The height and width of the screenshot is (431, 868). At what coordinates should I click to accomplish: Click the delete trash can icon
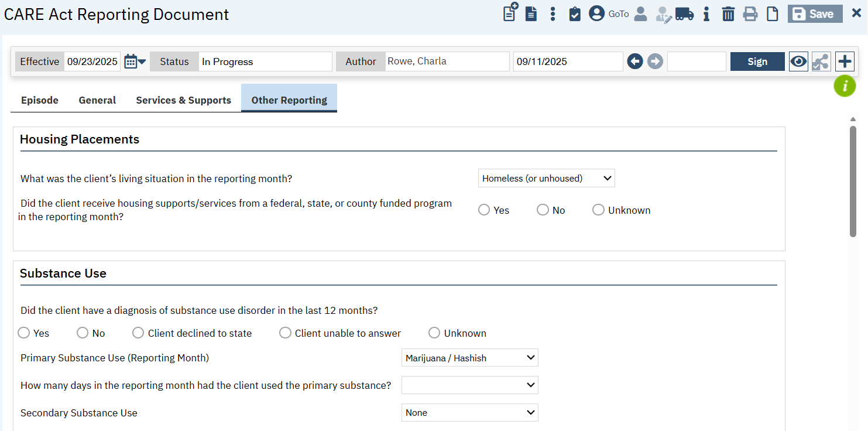(728, 14)
